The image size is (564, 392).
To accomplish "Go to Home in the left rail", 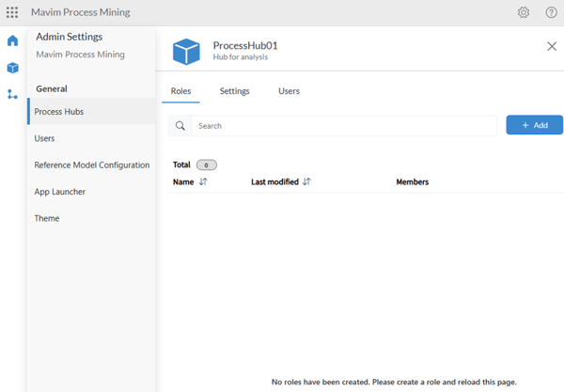I will pos(12,41).
